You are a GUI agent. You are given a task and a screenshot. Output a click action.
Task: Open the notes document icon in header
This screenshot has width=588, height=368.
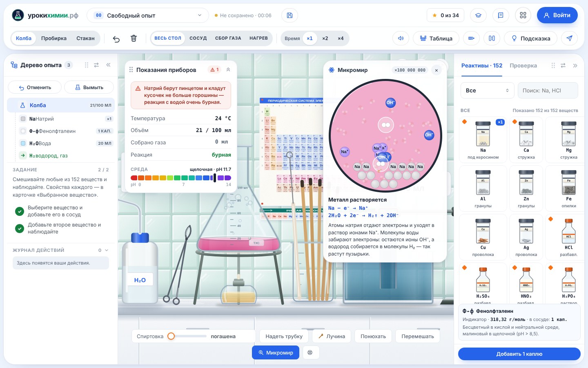point(501,16)
